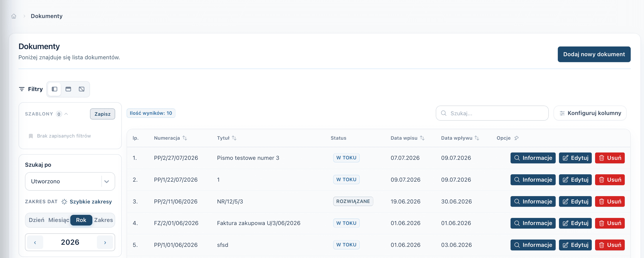The height and width of the screenshot is (258, 644).
Task: Click the Data wpisu value 19.06.2026
Action: point(406,202)
